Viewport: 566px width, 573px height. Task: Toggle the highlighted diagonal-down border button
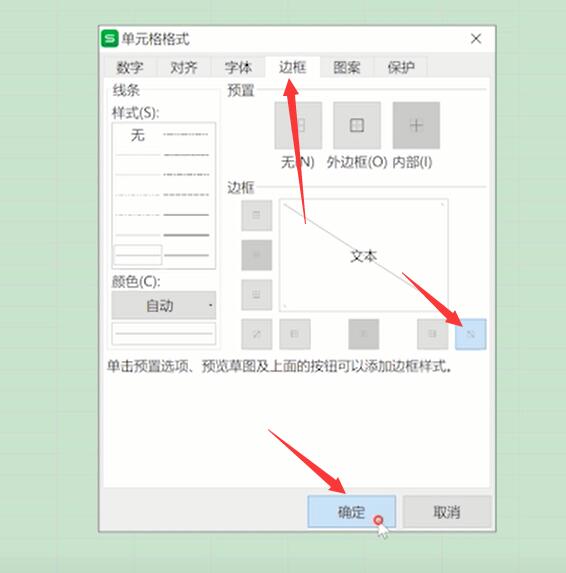tap(471, 334)
